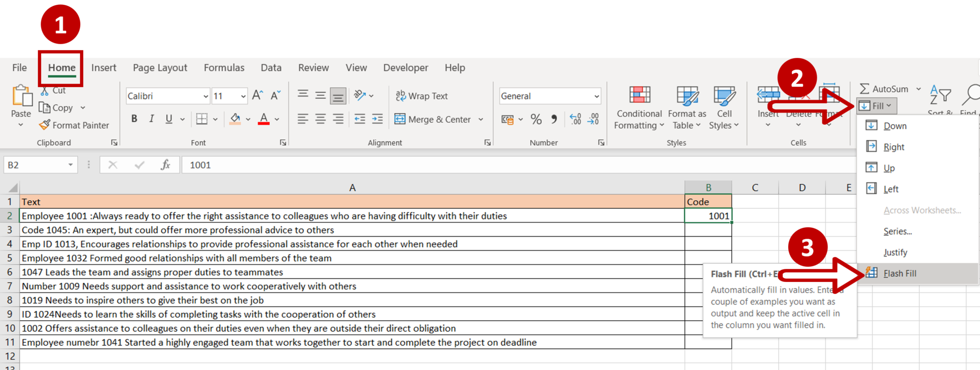Switch to the Formulas tab
The width and height of the screenshot is (980, 370).
click(224, 68)
